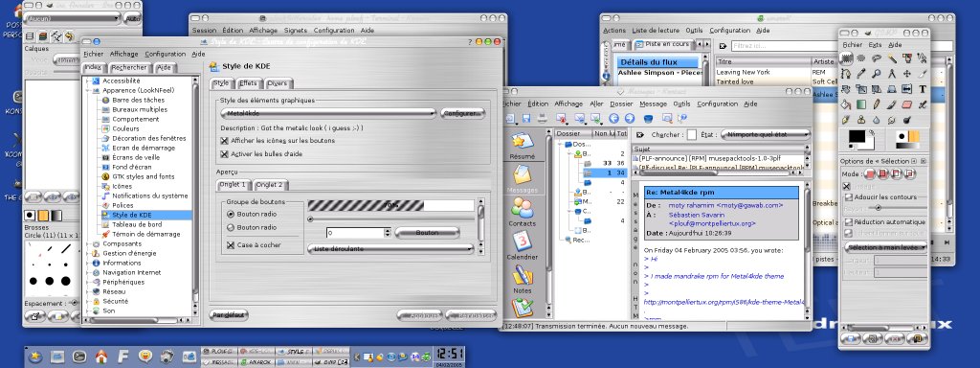The image size is (980, 368).
Task: Toggle 'Afficher les icônes sur les boutons'
Action: click(224, 141)
